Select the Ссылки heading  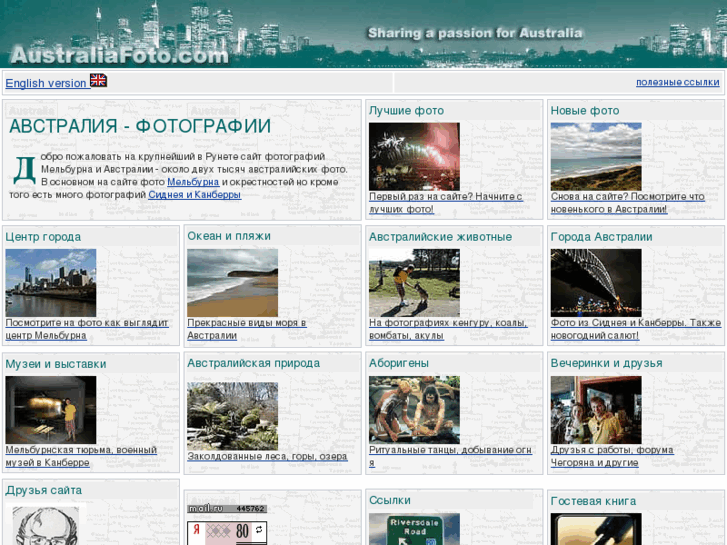(x=389, y=500)
